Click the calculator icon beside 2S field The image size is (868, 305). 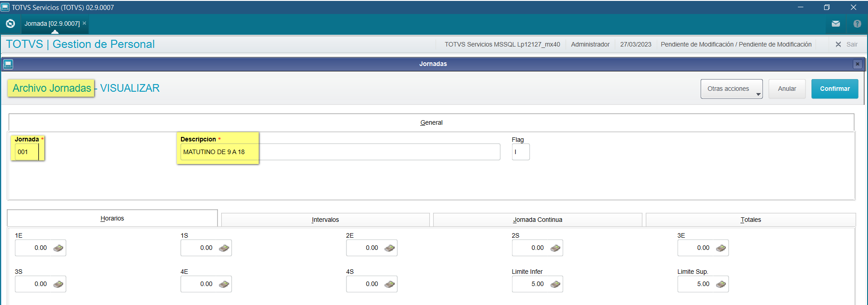(555, 248)
